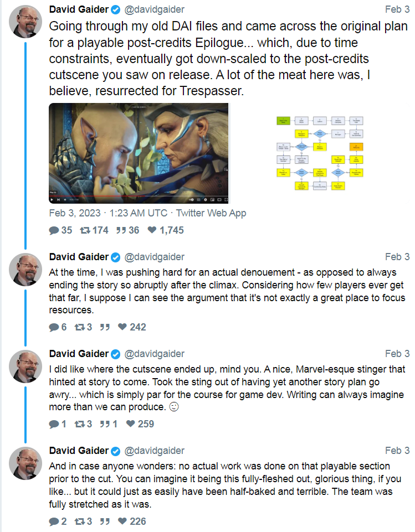
Task: Click the retweet icon showing 174
Action: coord(85,230)
